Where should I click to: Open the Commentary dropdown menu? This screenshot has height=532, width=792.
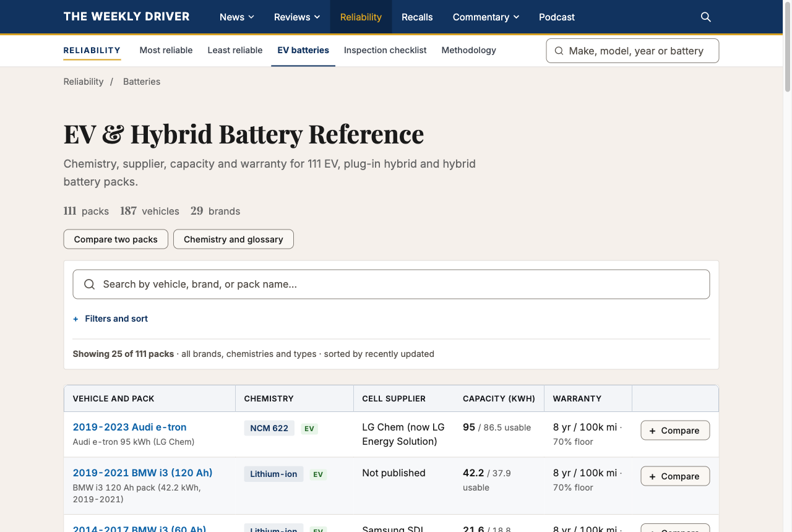486,17
